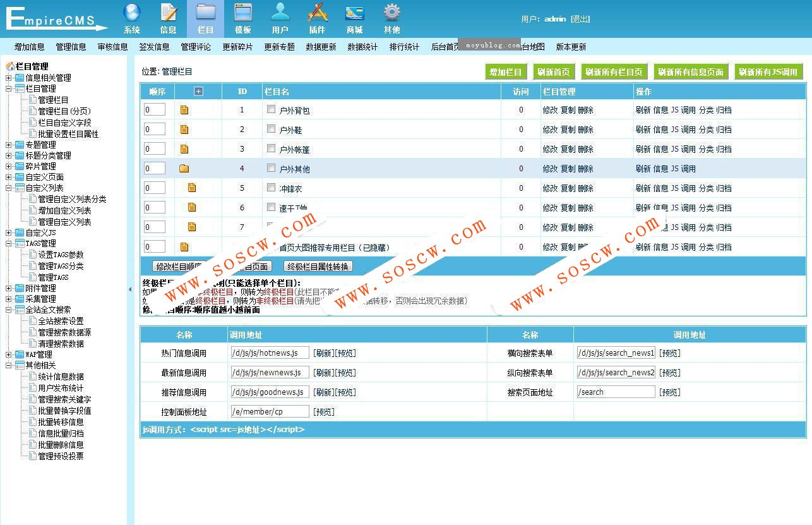Click the file icon in the row with ID 7
The width and height of the screenshot is (812, 525).
[x=192, y=227]
